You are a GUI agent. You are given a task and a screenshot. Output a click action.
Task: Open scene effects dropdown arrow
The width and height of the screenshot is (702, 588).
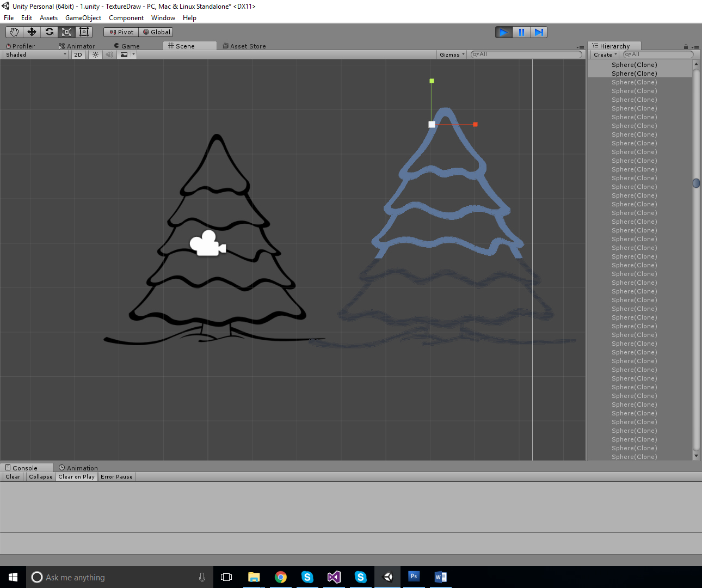pos(133,54)
